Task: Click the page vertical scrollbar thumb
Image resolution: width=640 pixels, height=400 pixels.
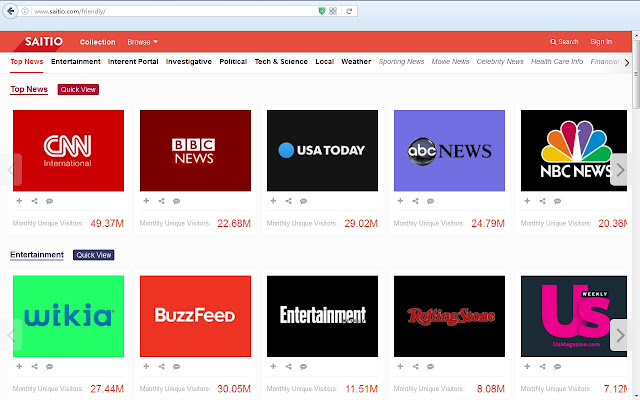Action: click(x=636, y=74)
